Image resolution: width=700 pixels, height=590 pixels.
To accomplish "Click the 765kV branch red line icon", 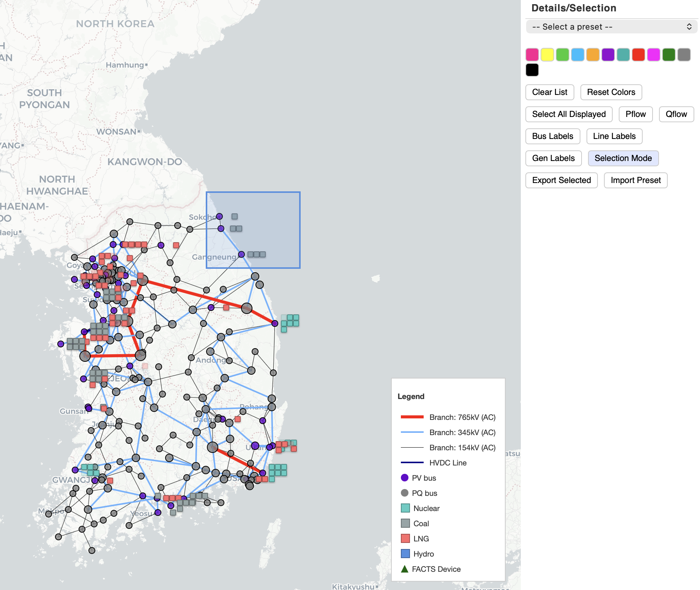I will tap(412, 417).
